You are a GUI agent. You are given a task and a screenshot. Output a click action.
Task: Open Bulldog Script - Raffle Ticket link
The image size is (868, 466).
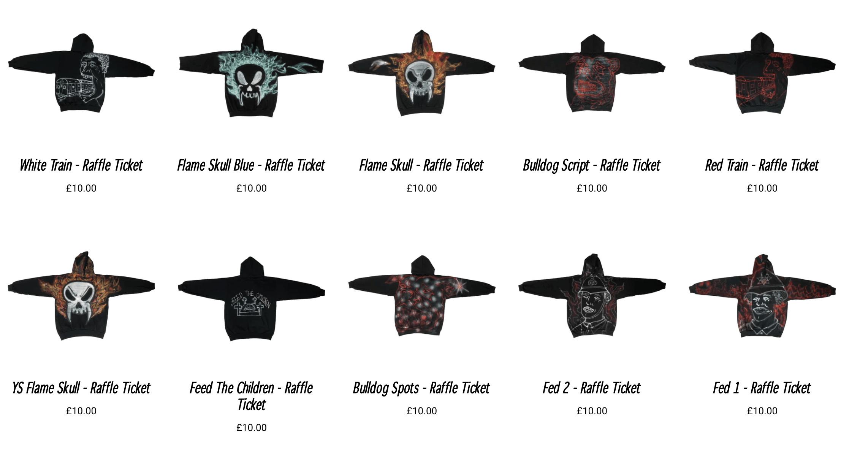[x=592, y=165]
